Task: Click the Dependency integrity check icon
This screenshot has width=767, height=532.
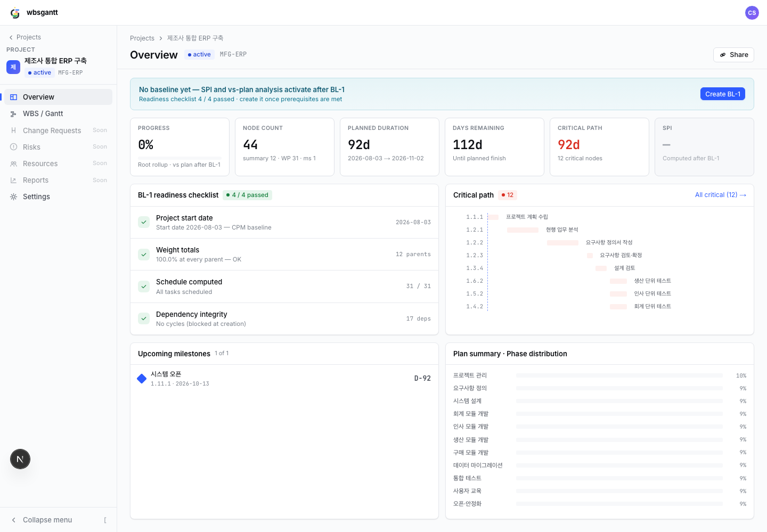Action: (144, 318)
